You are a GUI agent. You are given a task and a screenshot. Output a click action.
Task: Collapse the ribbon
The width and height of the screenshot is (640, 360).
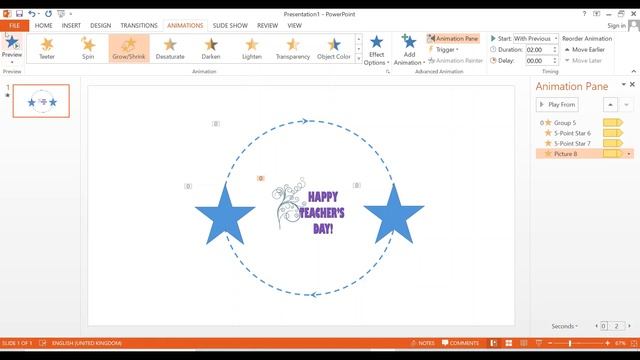click(x=633, y=71)
